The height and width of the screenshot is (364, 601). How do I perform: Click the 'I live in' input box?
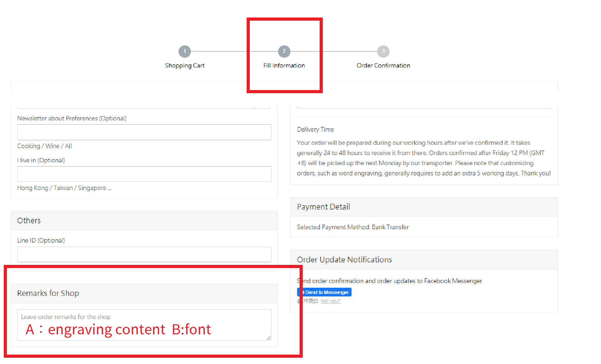pyautogui.click(x=144, y=174)
